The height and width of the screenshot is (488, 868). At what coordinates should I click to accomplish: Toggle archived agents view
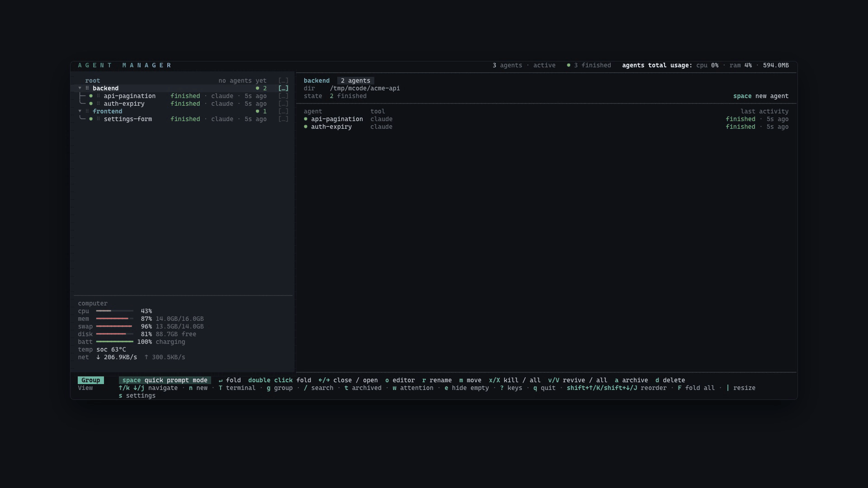tap(363, 388)
